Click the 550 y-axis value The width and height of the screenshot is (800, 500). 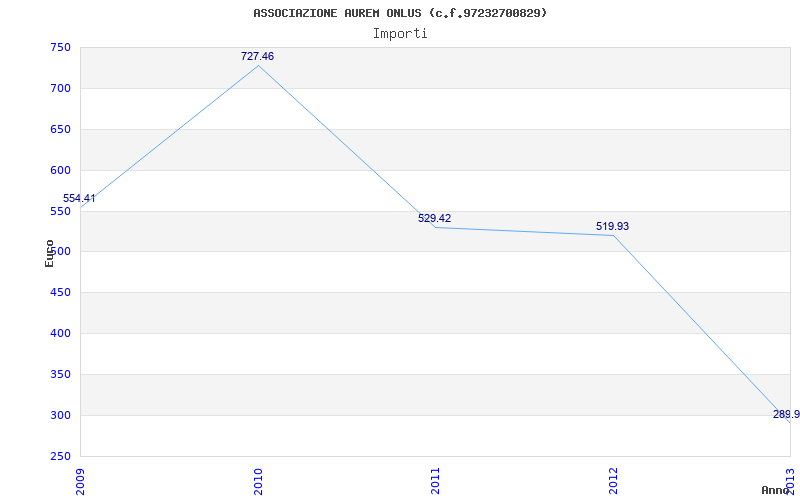tap(60, 211)
